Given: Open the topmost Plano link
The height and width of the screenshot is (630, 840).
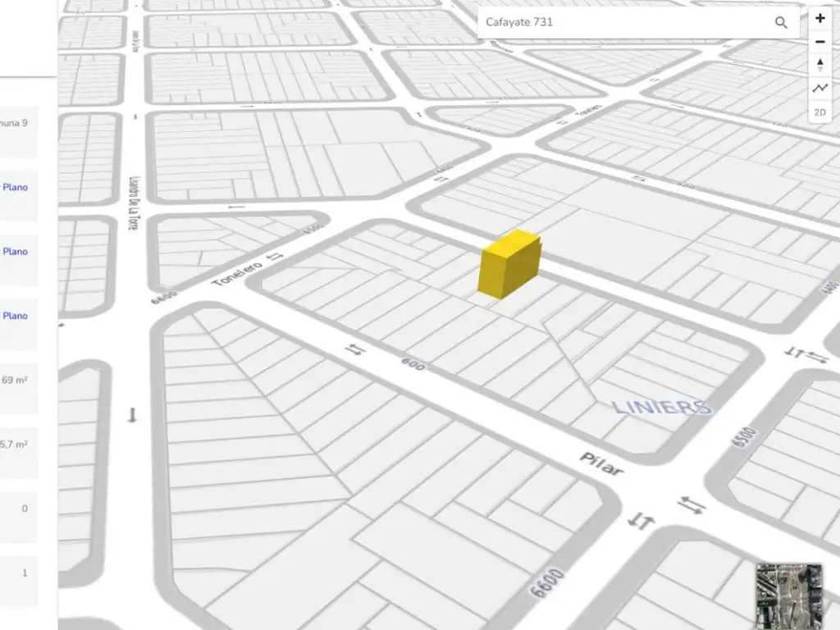Looking at the screenshot, I should (15, 187).
